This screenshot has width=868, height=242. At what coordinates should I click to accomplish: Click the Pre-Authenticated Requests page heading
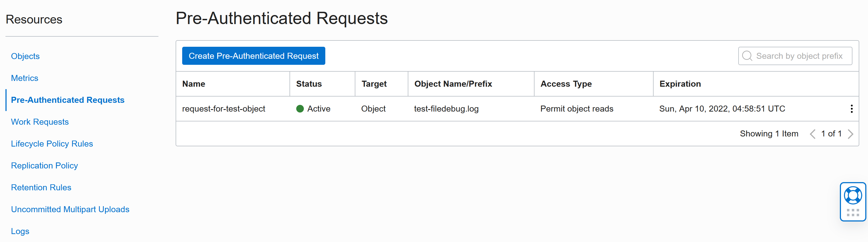[x=282, y=18]
